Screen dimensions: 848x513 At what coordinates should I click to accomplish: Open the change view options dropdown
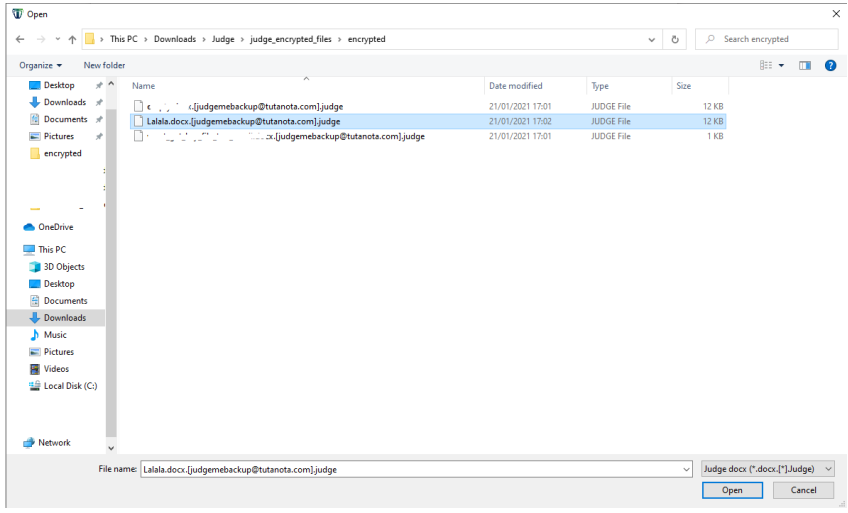point(781,65)
